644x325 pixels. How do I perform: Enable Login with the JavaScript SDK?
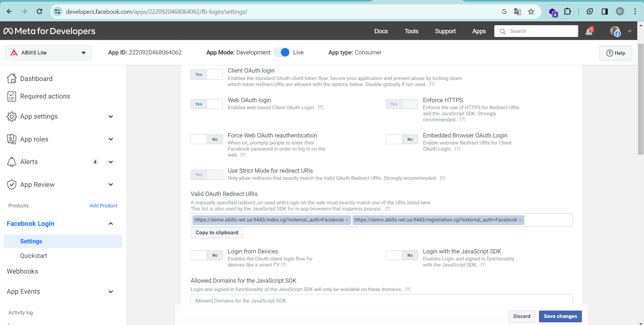pos(402,255)
